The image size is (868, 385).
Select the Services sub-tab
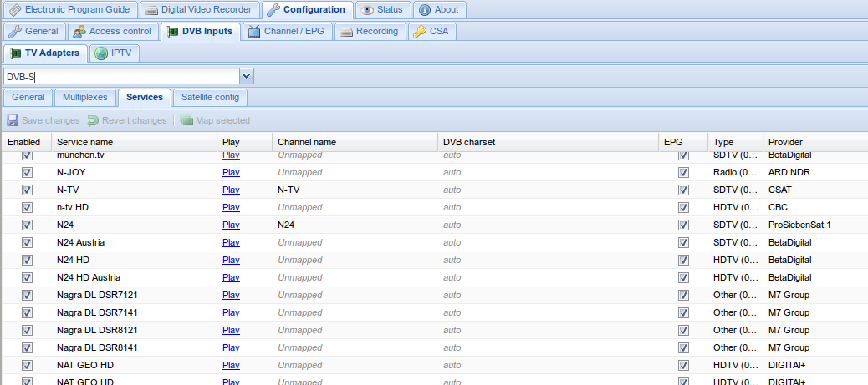(145, 98)
